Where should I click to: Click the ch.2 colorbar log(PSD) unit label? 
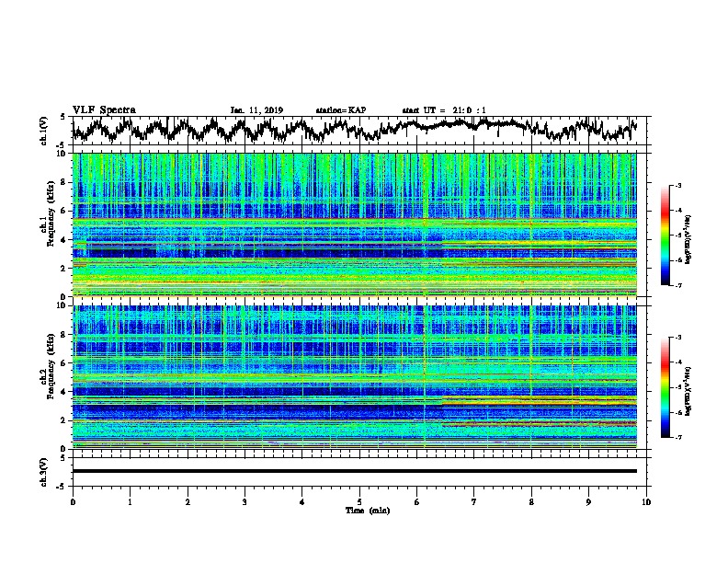pyautogui.click(x=688, y=391)
